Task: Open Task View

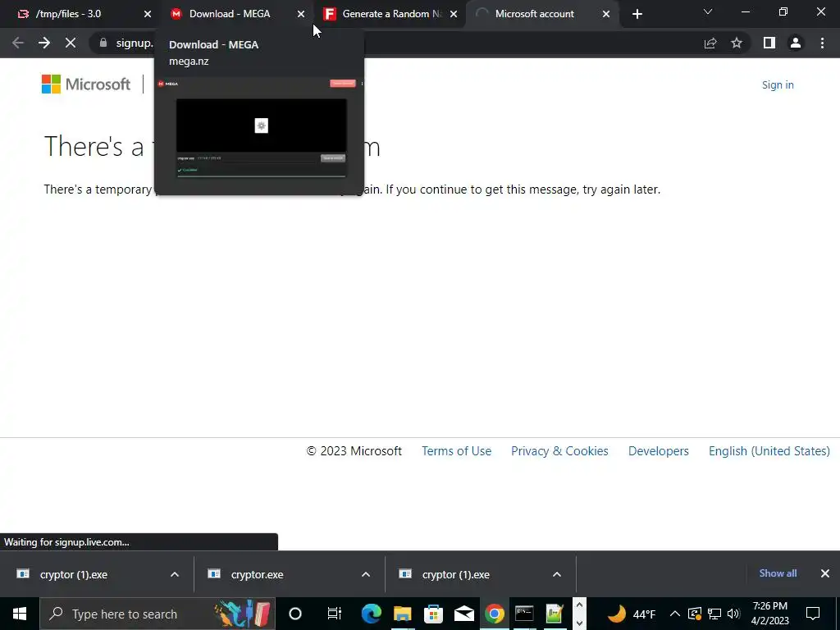Action: point(334,614)
